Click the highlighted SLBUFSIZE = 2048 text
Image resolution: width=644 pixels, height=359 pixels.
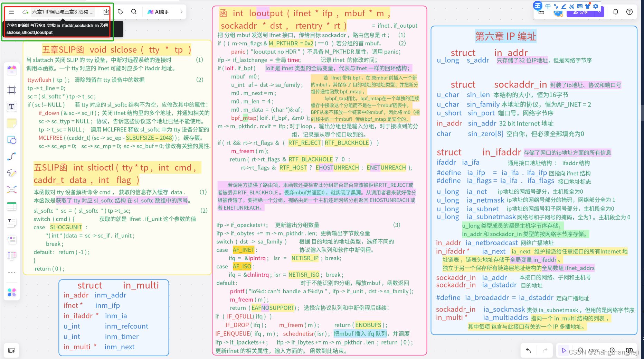tap(149, 138)
